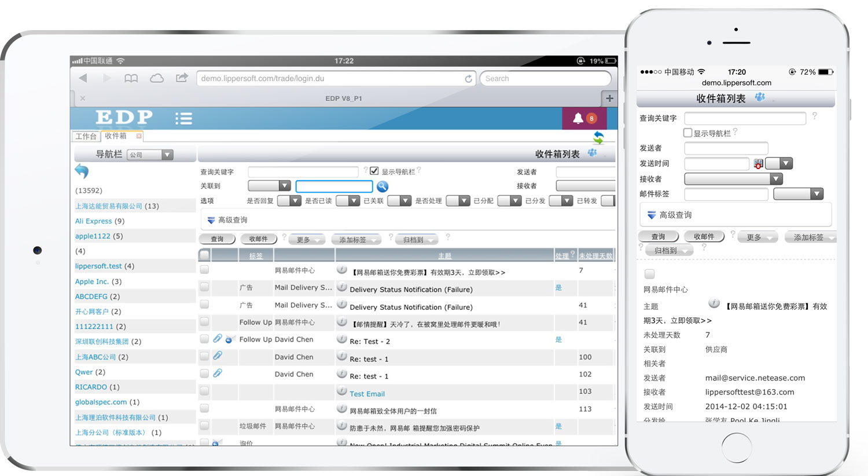Image resolution: width=868 pixels, height=476 pixels.
Task: Click the blue back arrow in the navigation bar
Action: coord(82,171)
